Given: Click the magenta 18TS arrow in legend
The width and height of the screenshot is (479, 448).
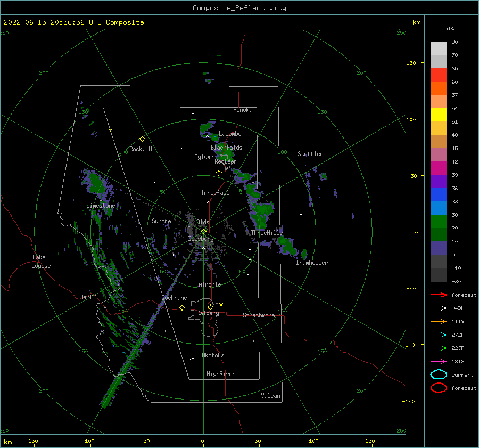Looking at the screenshot, I should [439, 361].
